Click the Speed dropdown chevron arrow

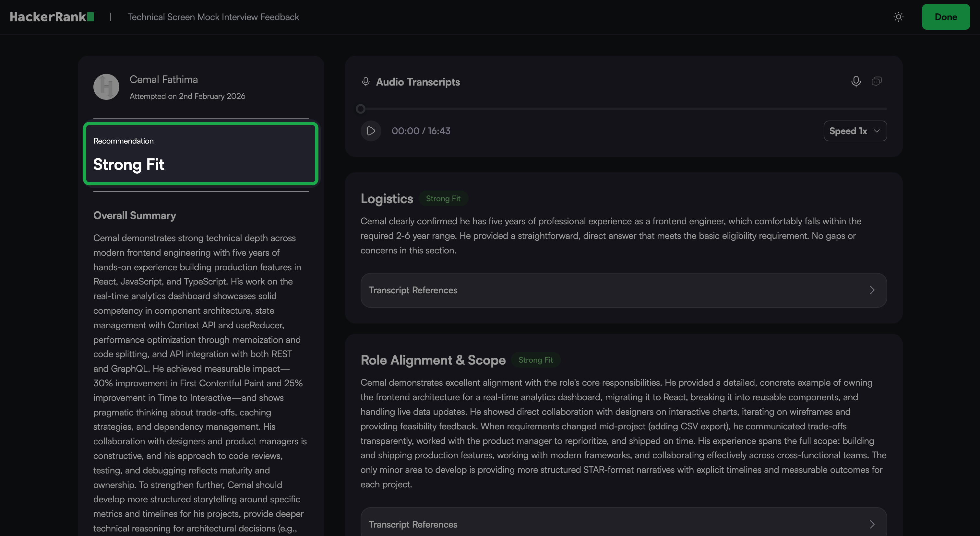(x=877, y=131)
